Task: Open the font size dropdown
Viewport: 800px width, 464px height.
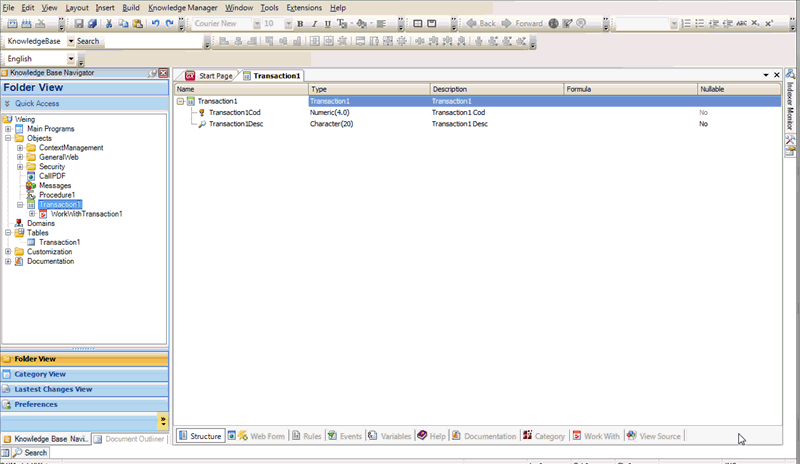Action: pos(288,24)
